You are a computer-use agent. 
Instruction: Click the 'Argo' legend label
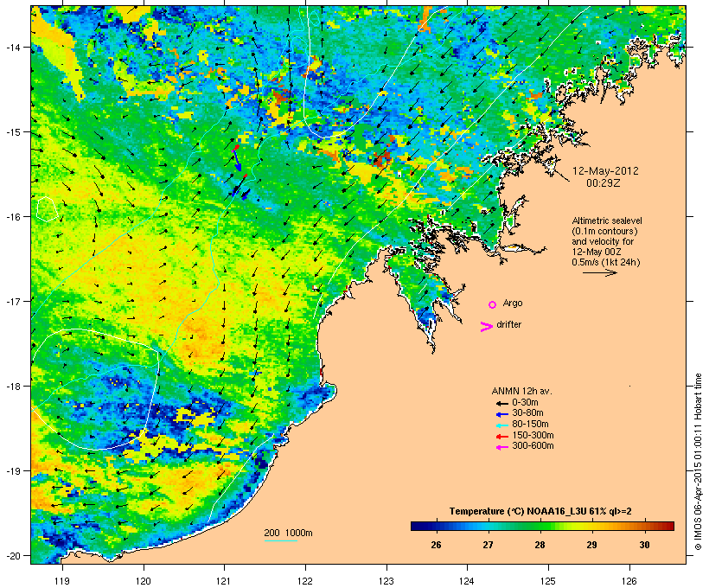click(513, 303)
